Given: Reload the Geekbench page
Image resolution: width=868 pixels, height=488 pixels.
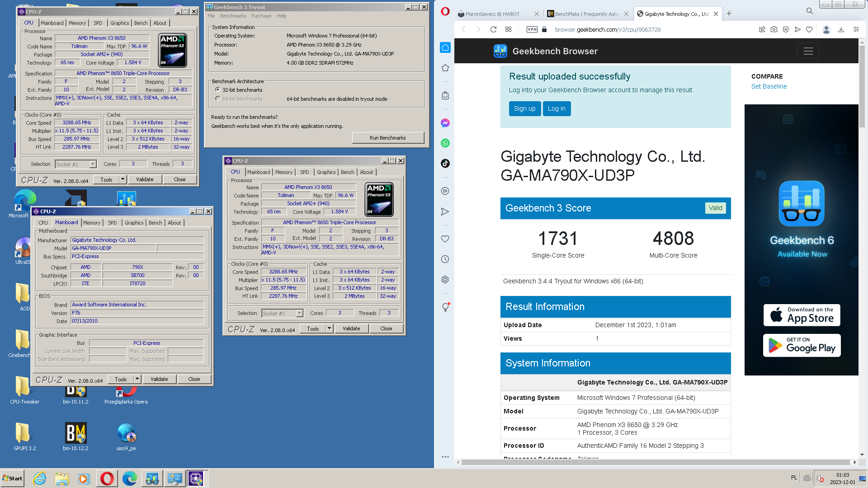Looking at the screenshot, I should click(494, 29).
